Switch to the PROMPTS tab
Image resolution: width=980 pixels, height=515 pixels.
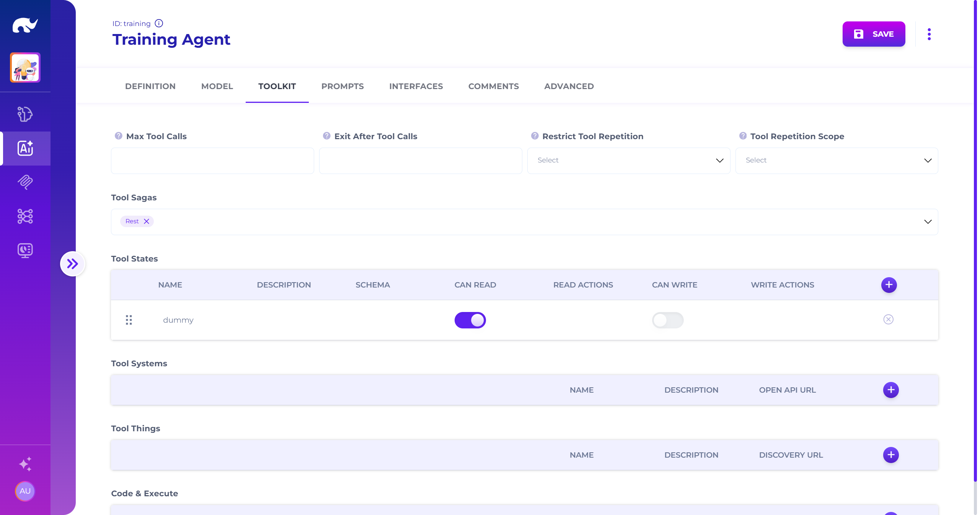click(342, 86)
